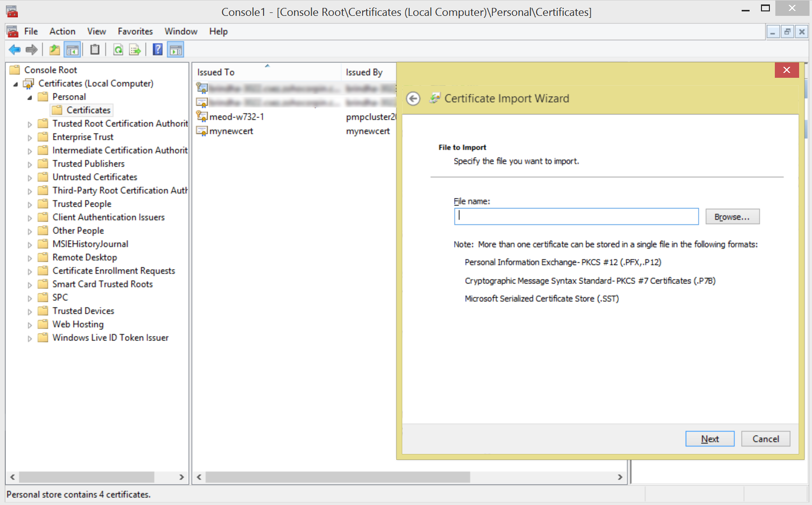The height and width of the screenshot is (505, 812).
Task: Open Help with the question mark icon
Action: 158,50
